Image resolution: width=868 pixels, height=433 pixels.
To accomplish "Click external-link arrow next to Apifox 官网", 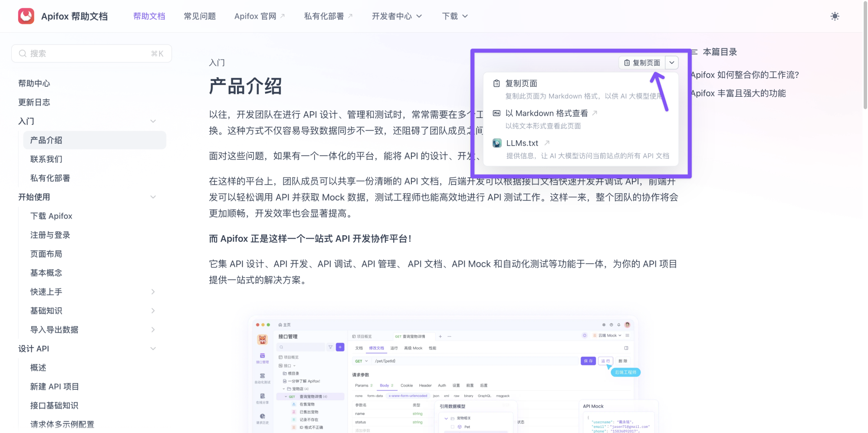I will 283,16.
